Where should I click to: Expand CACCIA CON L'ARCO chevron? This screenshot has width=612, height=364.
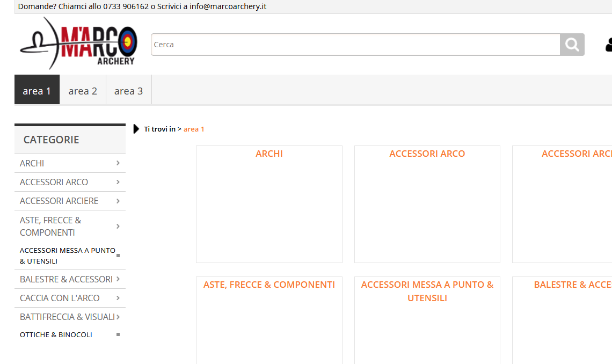point(118,298)
